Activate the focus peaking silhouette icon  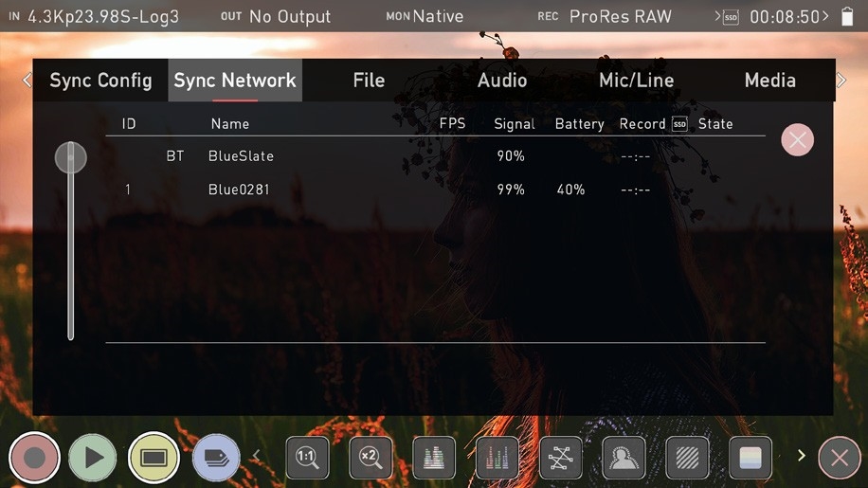[x=624, y=458]
